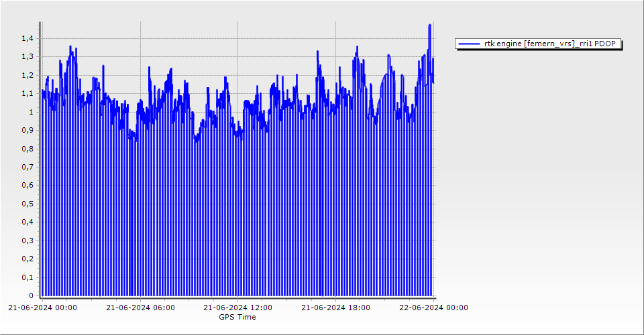Image resolution: width=644 pixels, height=335 pixels.
Task: Click the 21-06-2024 18:00 x-axis label
Action: pyautogui.click(x=336, y=308)
